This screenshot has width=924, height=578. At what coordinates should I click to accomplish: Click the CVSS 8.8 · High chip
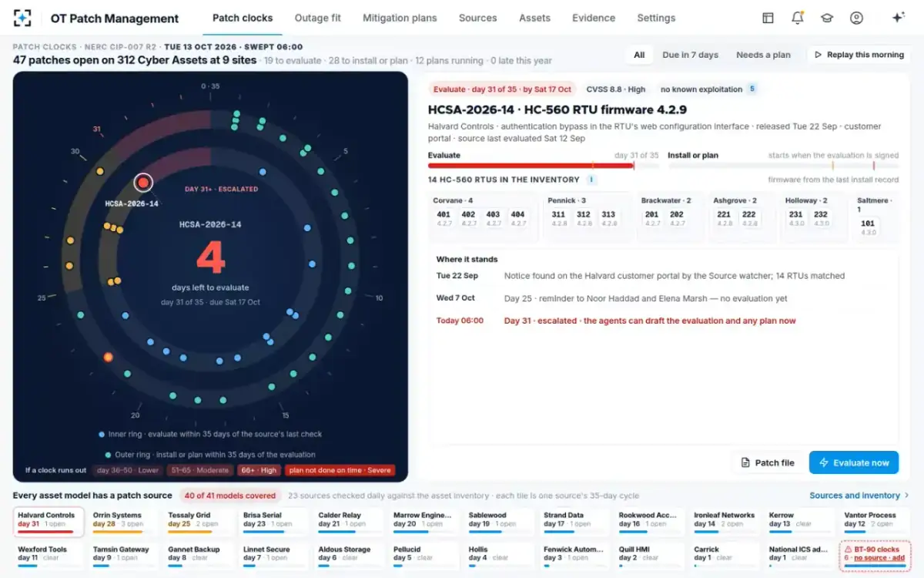click(x=616, y=89)
